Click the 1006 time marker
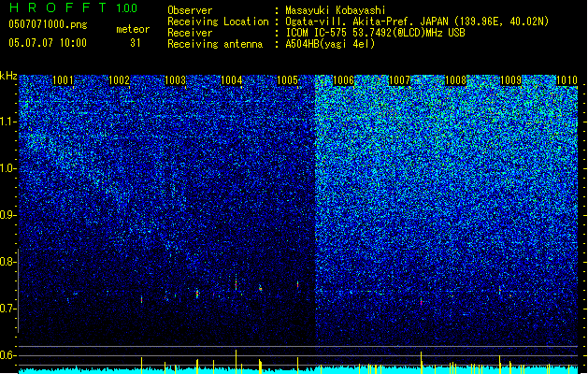Image resolution: width=588 pixels, height=374 pixels. coord(343,80)
